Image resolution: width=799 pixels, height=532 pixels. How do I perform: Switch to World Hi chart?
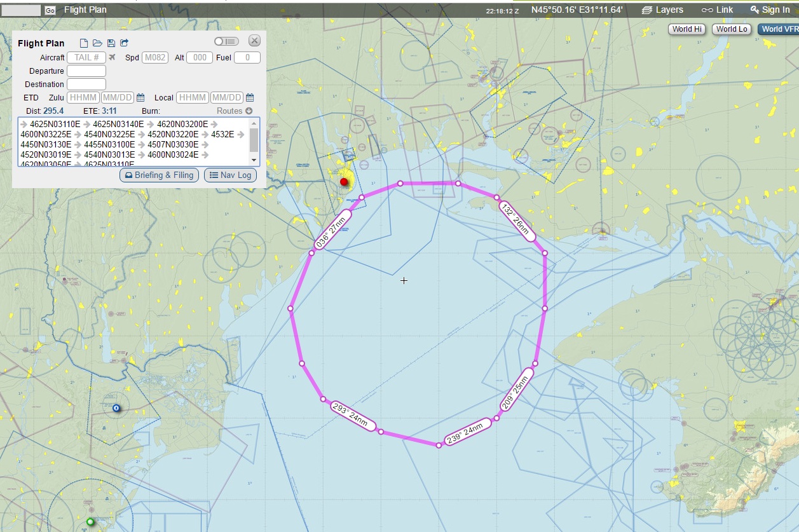(686, 29)
